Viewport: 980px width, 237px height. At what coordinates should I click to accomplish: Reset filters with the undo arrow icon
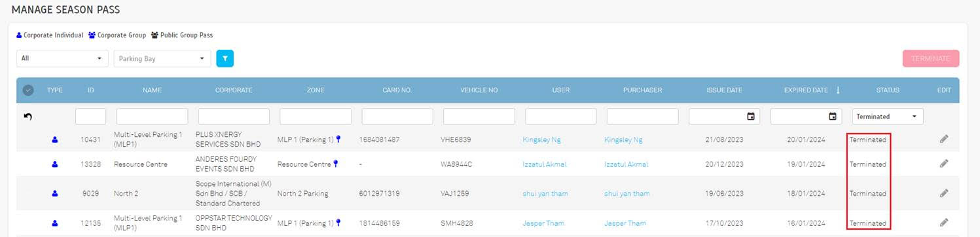[28, 117]
